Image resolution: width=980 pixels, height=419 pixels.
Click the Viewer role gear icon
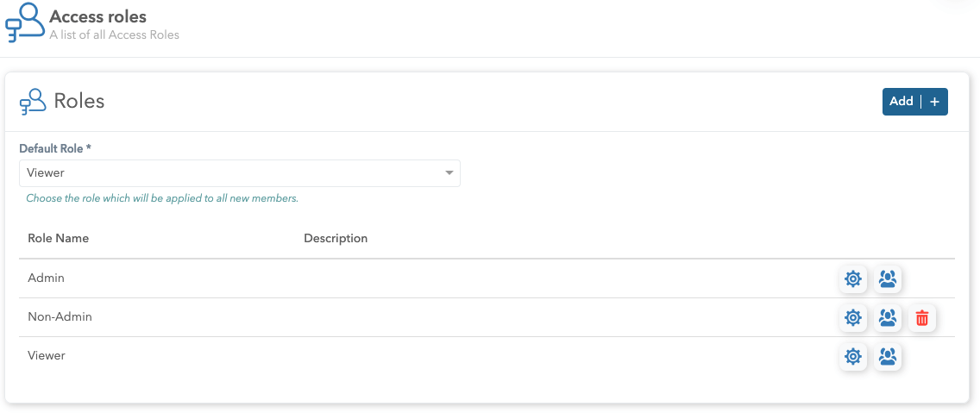[853, 356]
